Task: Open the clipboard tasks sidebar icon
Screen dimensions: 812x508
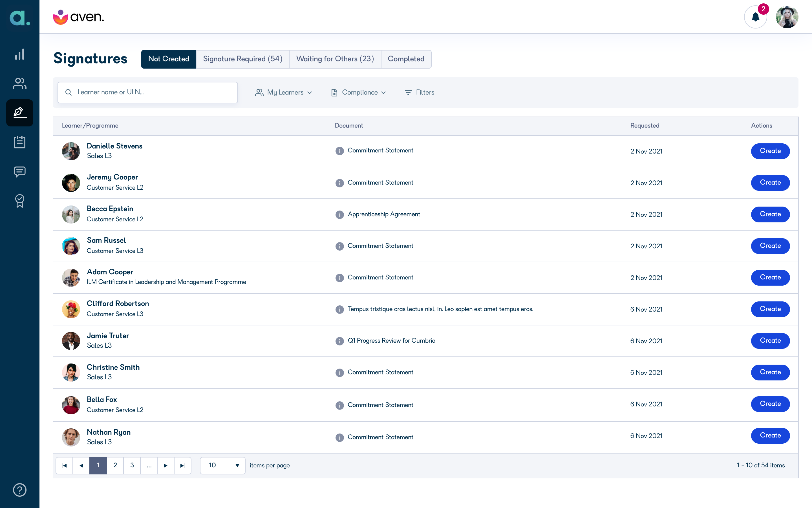Action: [x=19, y=142]
